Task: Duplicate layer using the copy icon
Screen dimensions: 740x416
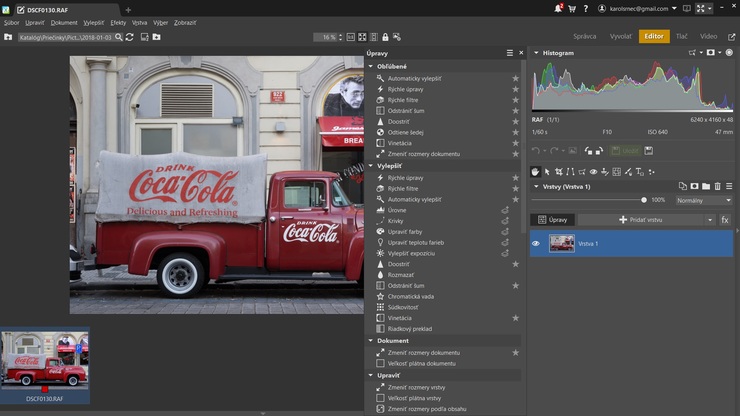Action: pyautogui.click(x=682, y=187)
